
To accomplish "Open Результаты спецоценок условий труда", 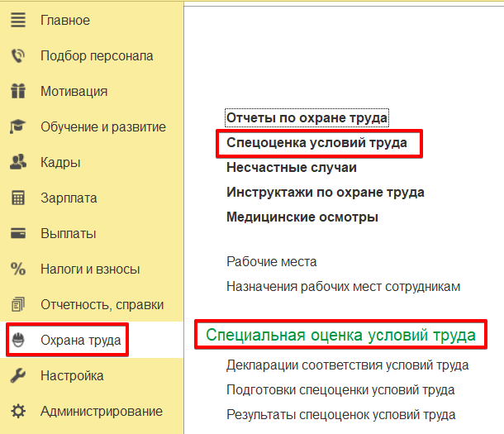I will coord(340,415).
